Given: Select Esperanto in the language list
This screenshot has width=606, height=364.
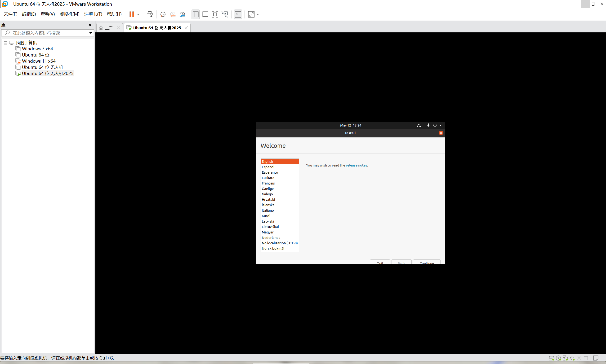Looking at the screenshot, I should (x=280, y=172).
